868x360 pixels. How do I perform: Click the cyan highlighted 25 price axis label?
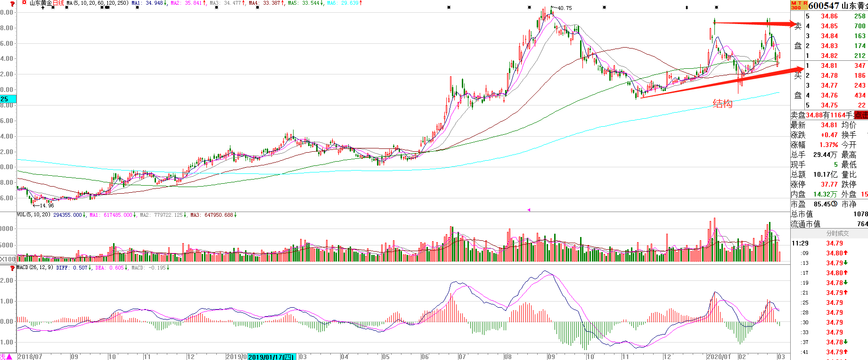point(8,99)
